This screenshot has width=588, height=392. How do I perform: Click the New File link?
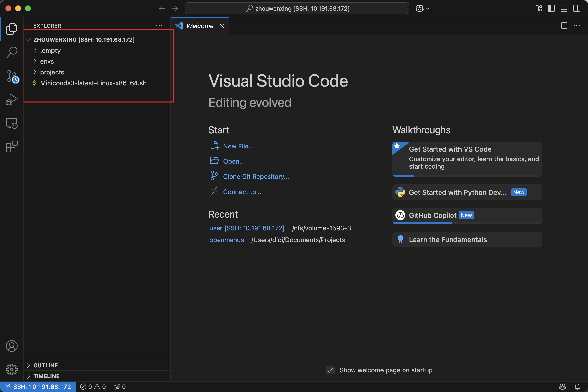coord(238,146)
